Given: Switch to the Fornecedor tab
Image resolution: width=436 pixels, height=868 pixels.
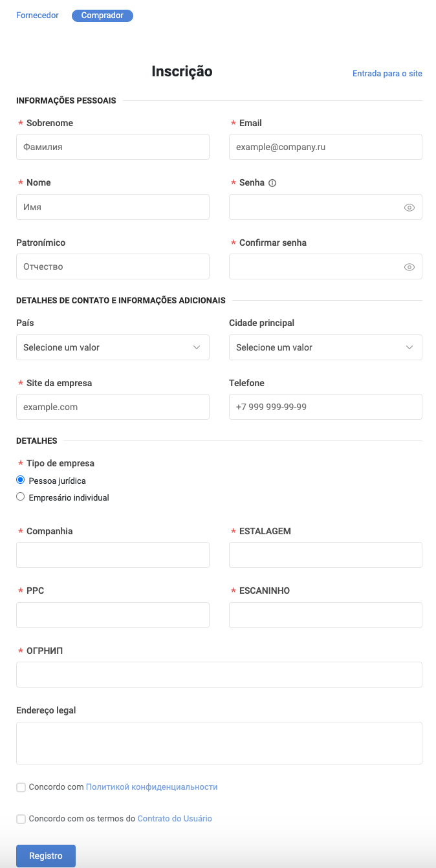Looking at the screenshot, I should coord(38,16).
